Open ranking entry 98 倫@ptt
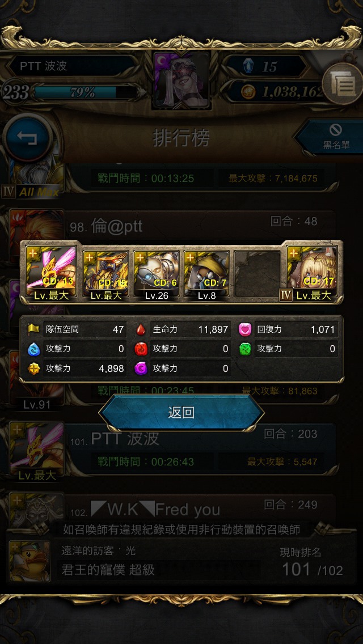 (201, 226)
